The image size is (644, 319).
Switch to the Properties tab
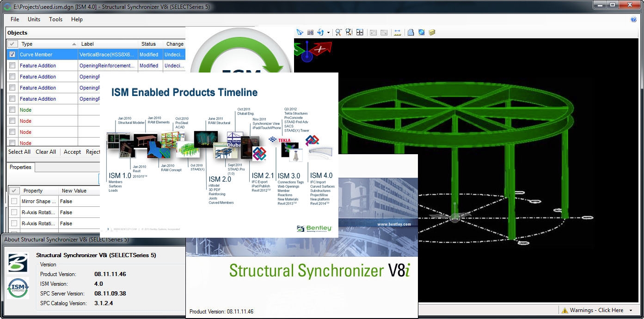click(x=20, y=167)
